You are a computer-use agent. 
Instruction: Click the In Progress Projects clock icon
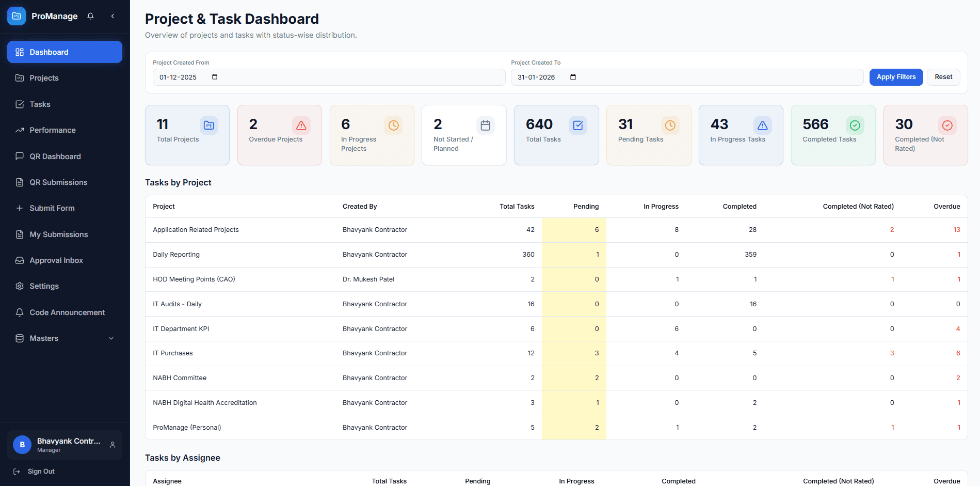pos(393,125)
